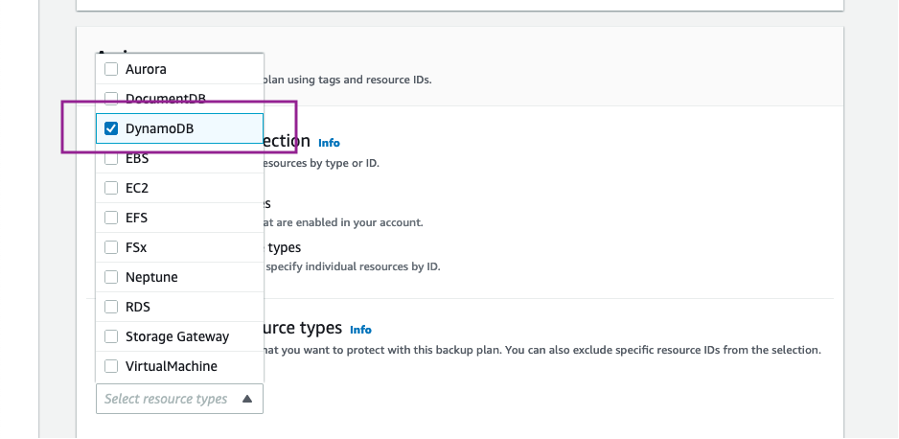Enable the Neptune checkbox
Viewport: 899px width, 439px height.
[111, 277]
